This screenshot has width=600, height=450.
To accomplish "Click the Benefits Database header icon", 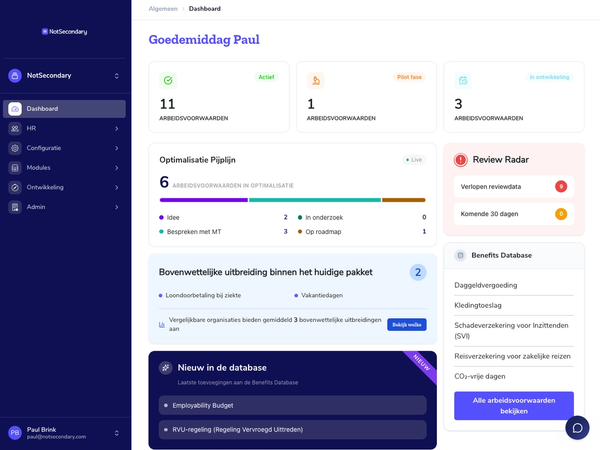I will [x=460, y=255].
